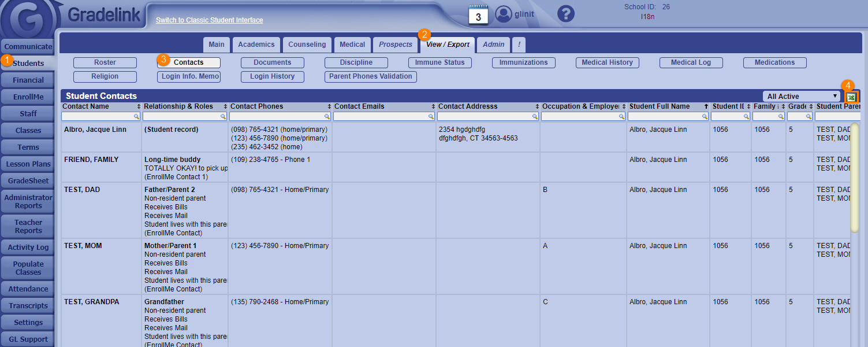Sort by Contact Name column arrows
This screenshot has width=868, height=347.
click(139, 107)
